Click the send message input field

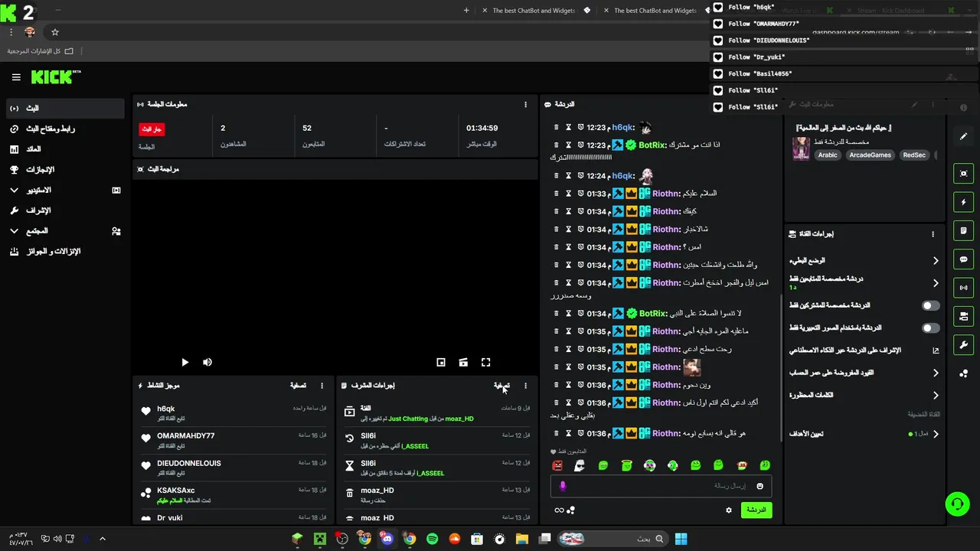pos(661,486)
